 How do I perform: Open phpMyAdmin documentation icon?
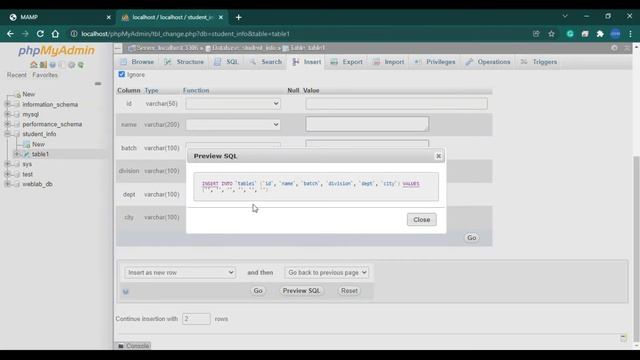(x=53, y=64)
